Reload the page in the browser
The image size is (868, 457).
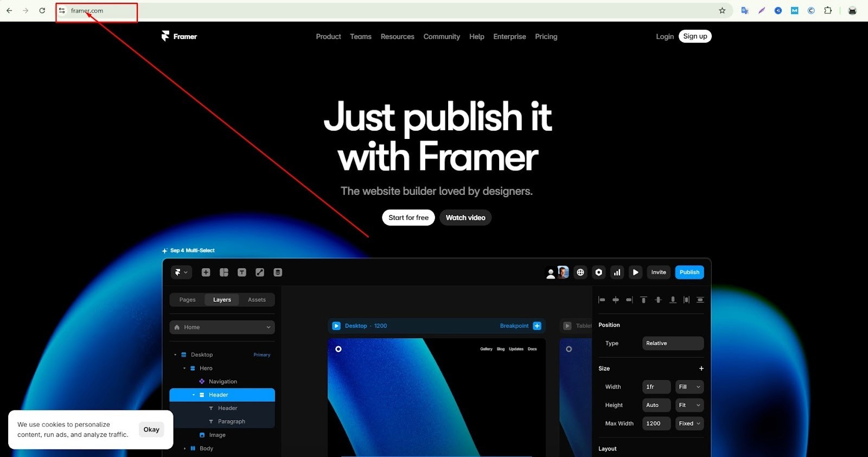42,10
